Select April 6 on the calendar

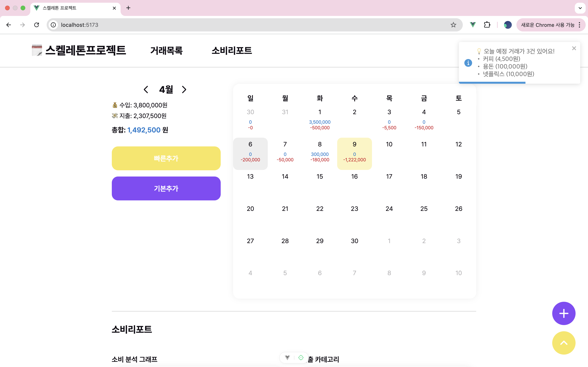click(x=250, y=153)
